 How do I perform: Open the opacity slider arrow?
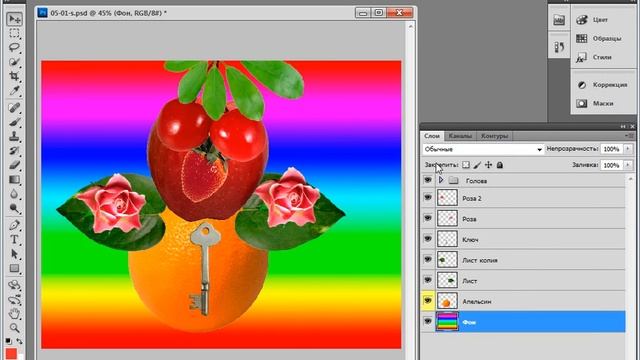(628, 149)
